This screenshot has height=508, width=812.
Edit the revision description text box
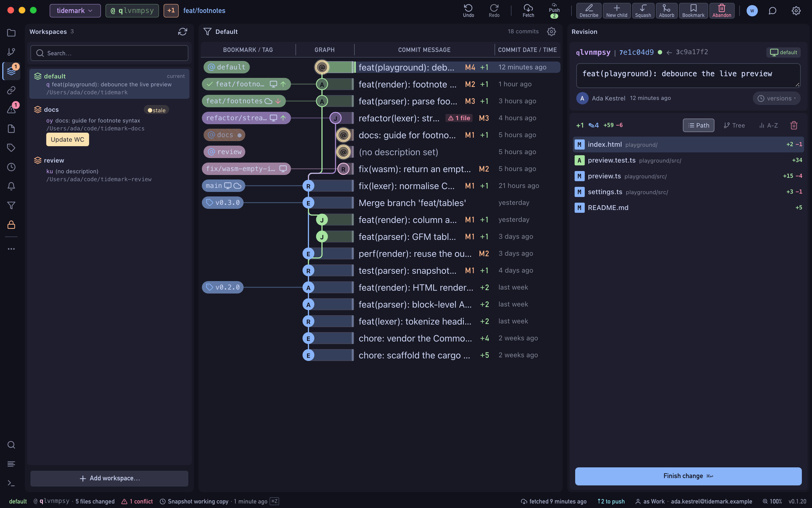[x=688, y=76]
